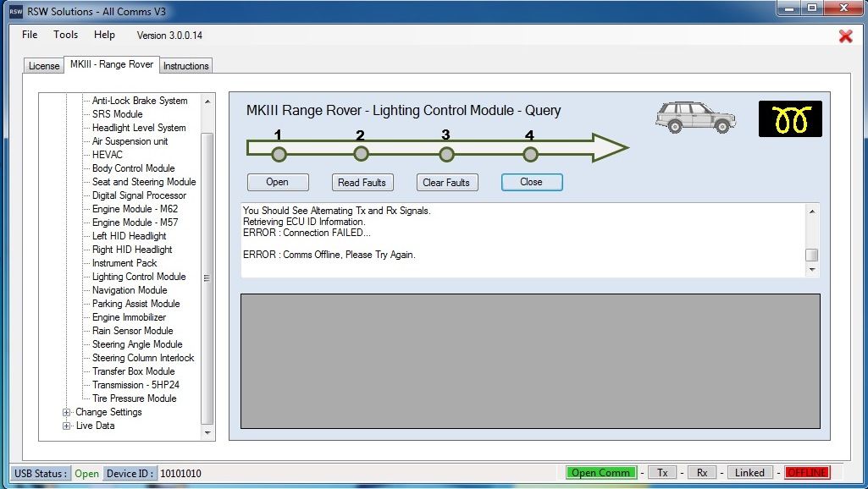Click step 2 circle indicator
The width and height of the screenshot is (868, 489).
pos(361,154)
